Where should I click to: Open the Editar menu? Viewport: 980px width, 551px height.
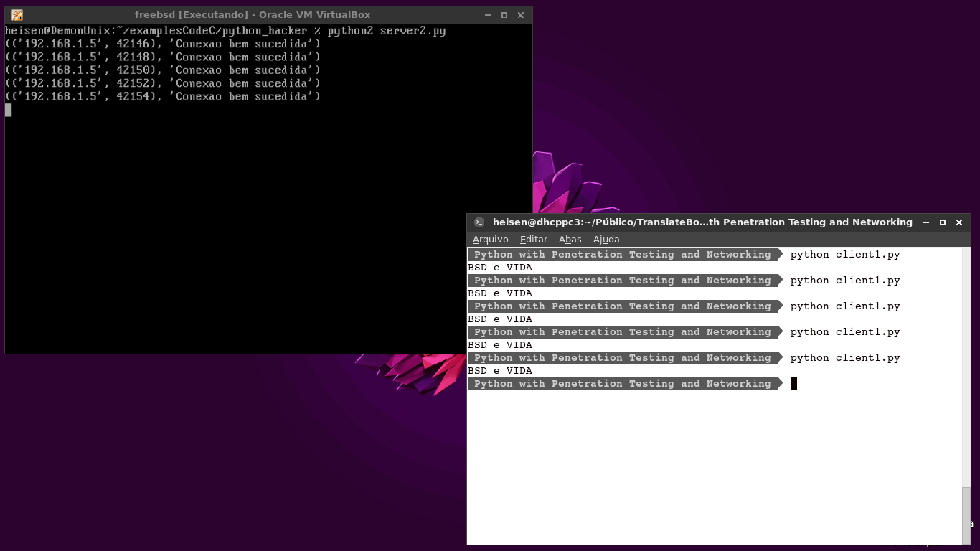click(x=533, y=240)
